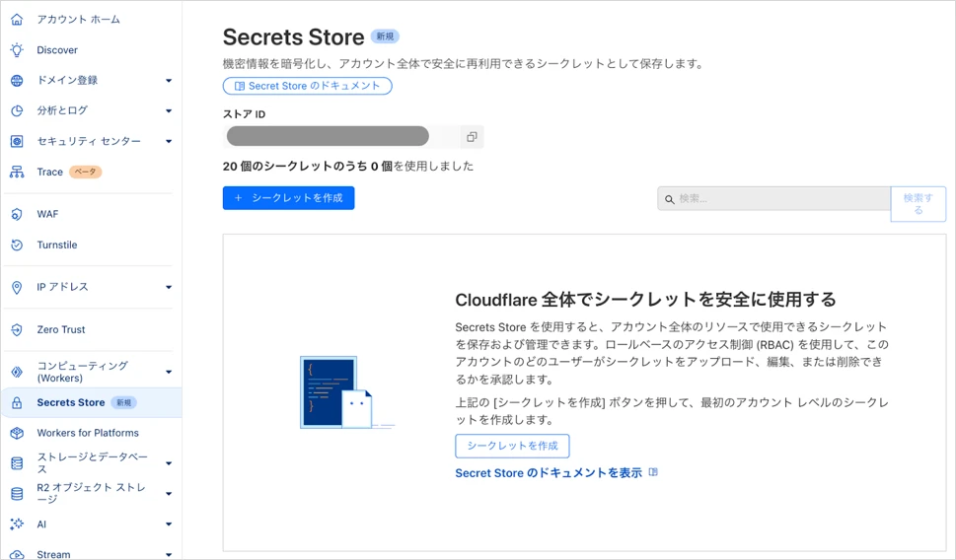Image resolution: width=956 pixels, height=560 pixels.
Task: Expand the セキュリティ センター arrow
Action: pos(169,141)
